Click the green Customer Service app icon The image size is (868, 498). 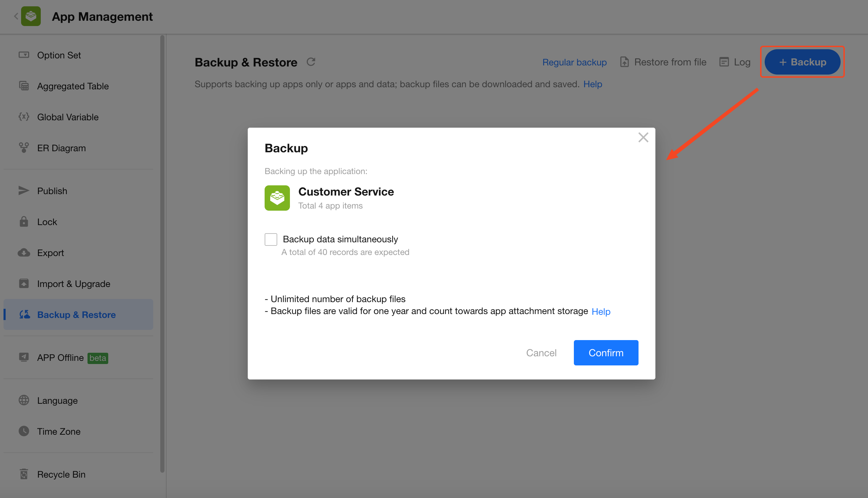pos(277,198)
